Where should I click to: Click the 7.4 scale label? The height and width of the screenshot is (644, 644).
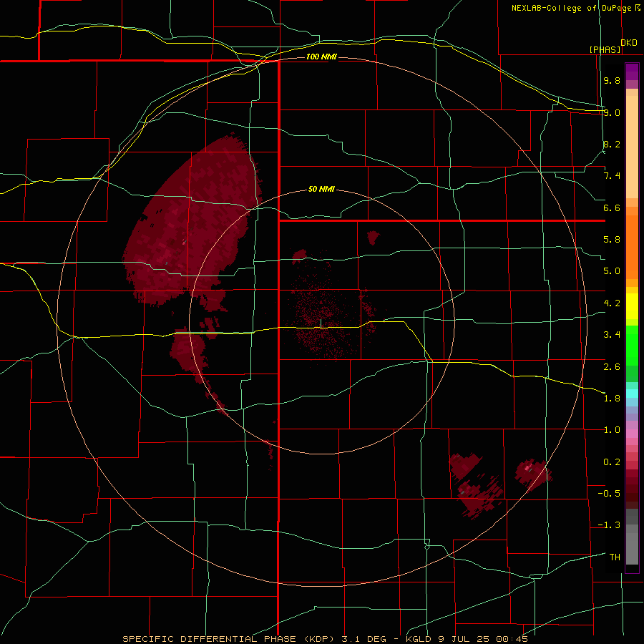tap(612, 176)
